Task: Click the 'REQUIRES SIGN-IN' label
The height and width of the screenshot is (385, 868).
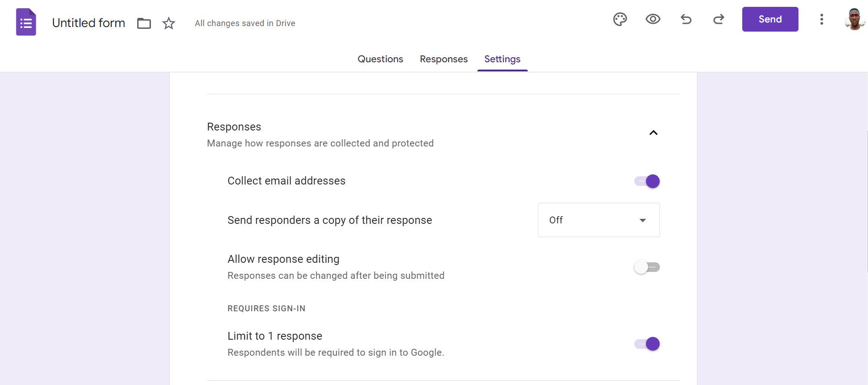Action: click(x=267, y=309)
